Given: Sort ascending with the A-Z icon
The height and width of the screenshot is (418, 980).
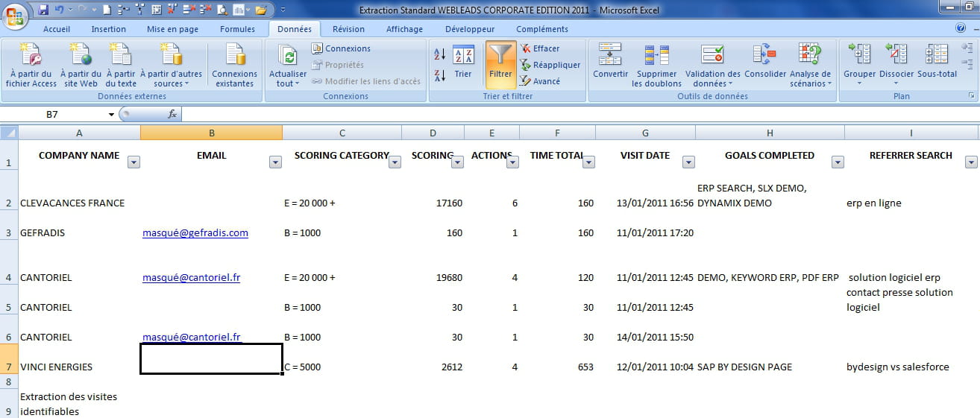Looking at the screenshot, I should (439, 54).
